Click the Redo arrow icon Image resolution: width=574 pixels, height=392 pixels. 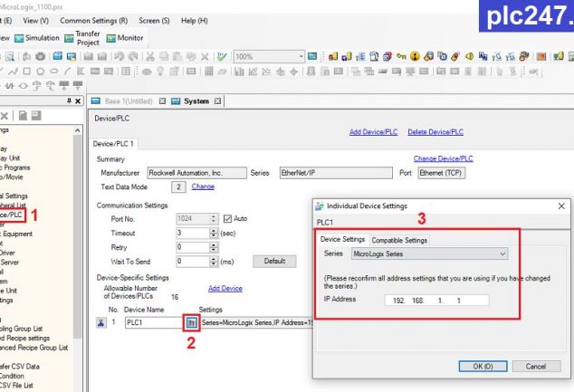pyautogui.click(x=133, y=56)
